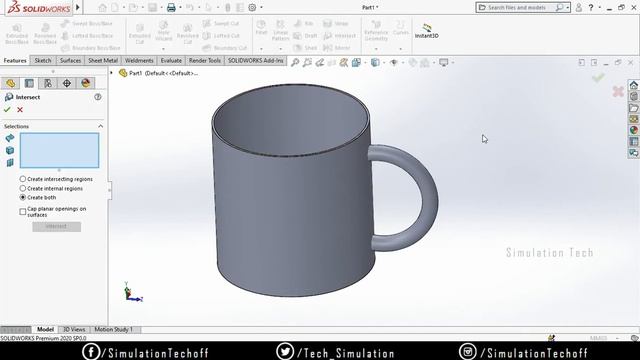The image size is (640, 360).
Task: Select Create both radio button
Action: 23,197
